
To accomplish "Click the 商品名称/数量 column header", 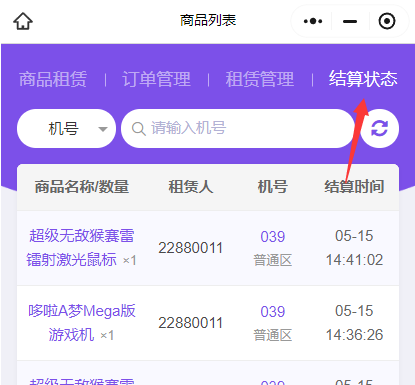I will [x=82, y=187].
